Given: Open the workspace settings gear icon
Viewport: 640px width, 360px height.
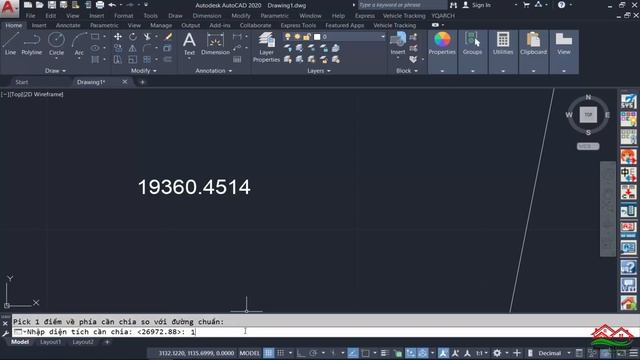Looking at the screenshot, I should tap(497, 353).
